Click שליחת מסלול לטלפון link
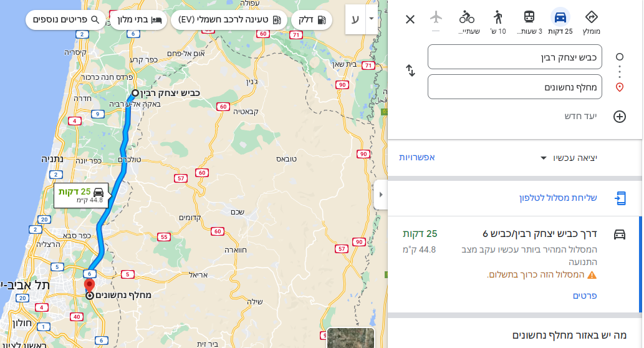 pos(558,198)
